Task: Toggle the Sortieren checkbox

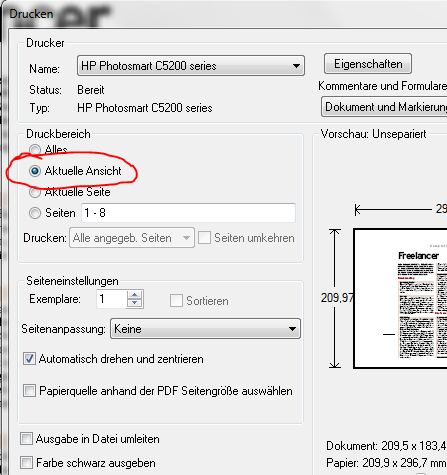Action: 176,301
